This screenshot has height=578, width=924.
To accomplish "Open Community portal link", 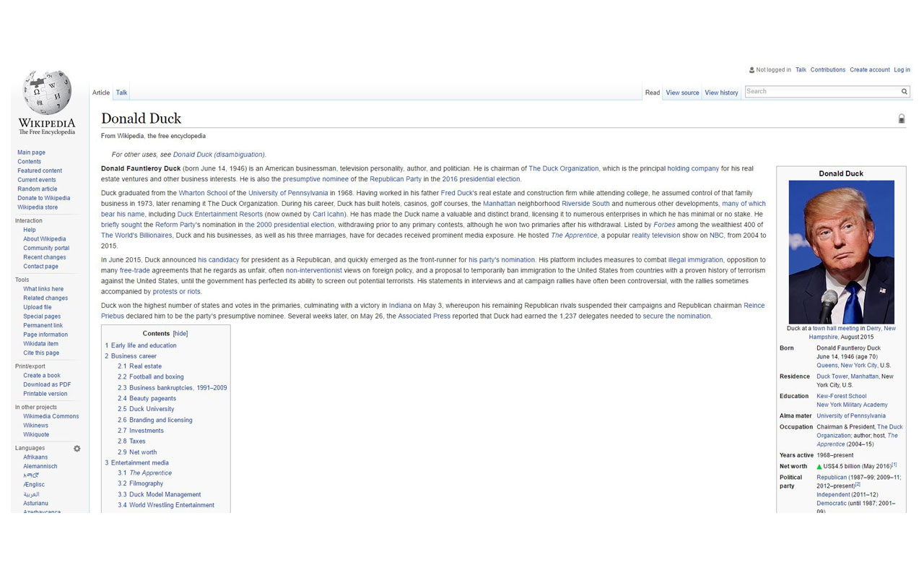I will point(48,248).
